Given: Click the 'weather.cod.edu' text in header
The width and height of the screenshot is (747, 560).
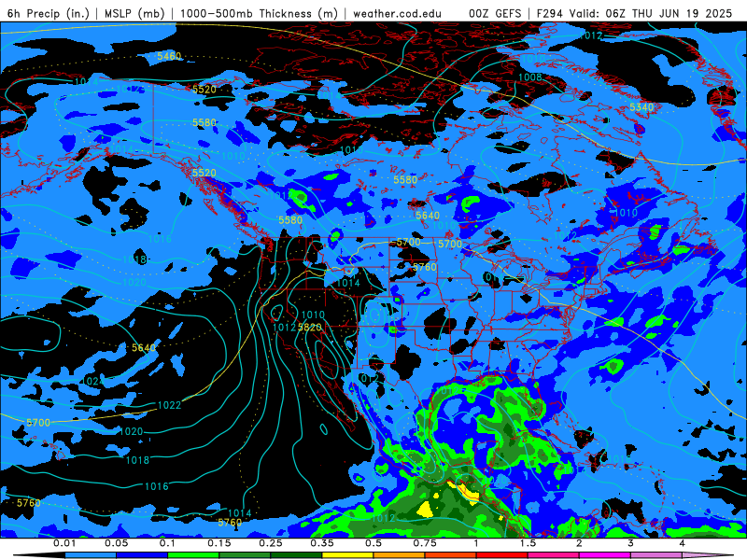Looking at the screenshot, I should 397,14.
